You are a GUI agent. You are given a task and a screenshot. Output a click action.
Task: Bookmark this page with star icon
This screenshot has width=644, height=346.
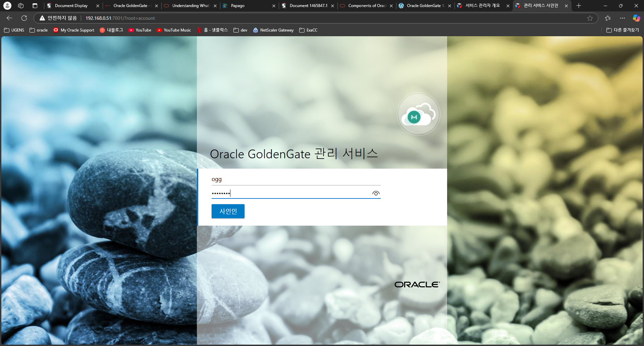point(590,18)
